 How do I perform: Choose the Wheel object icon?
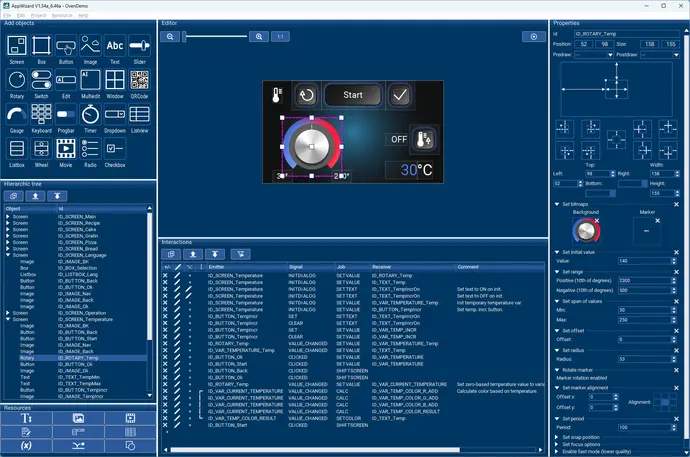(41, 149)
